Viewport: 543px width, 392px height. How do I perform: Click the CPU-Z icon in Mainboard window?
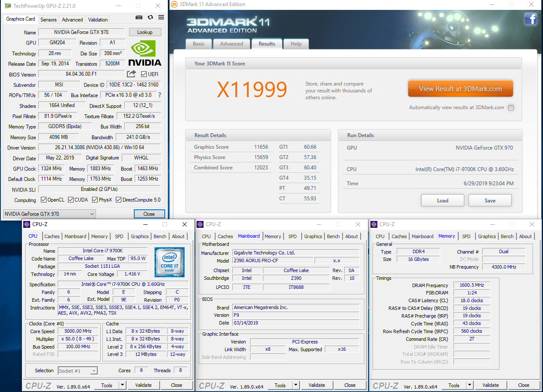[x=201, y=224]
